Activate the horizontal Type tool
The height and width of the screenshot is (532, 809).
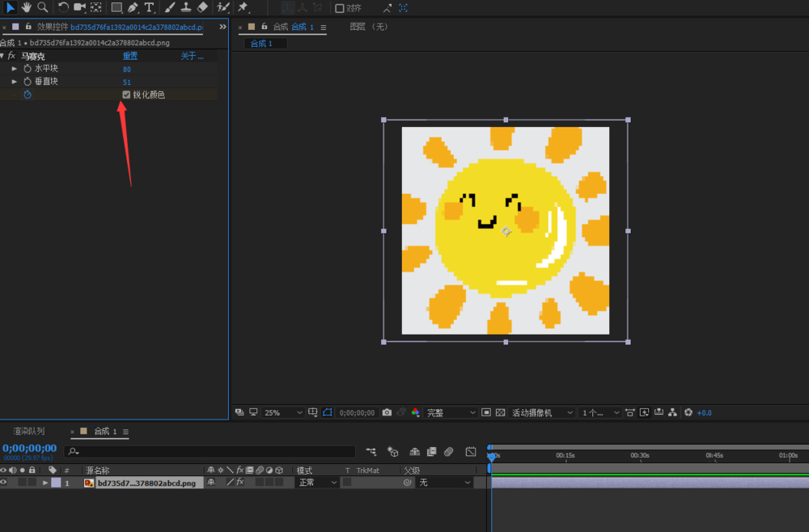pyautogui.click(x=150, y=7)
